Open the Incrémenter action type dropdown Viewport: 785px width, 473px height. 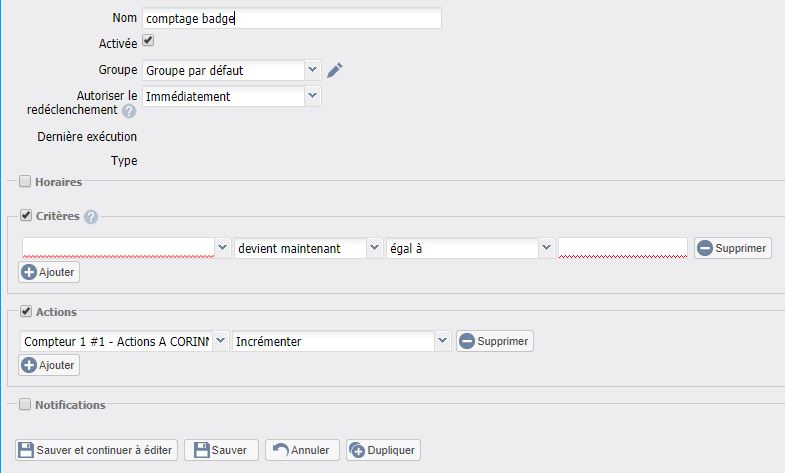coord(341,341)
